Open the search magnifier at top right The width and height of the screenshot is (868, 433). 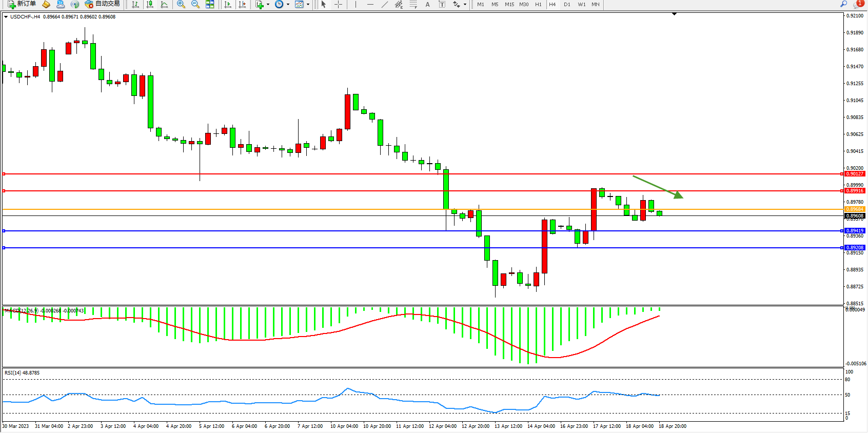coord(844,4)
